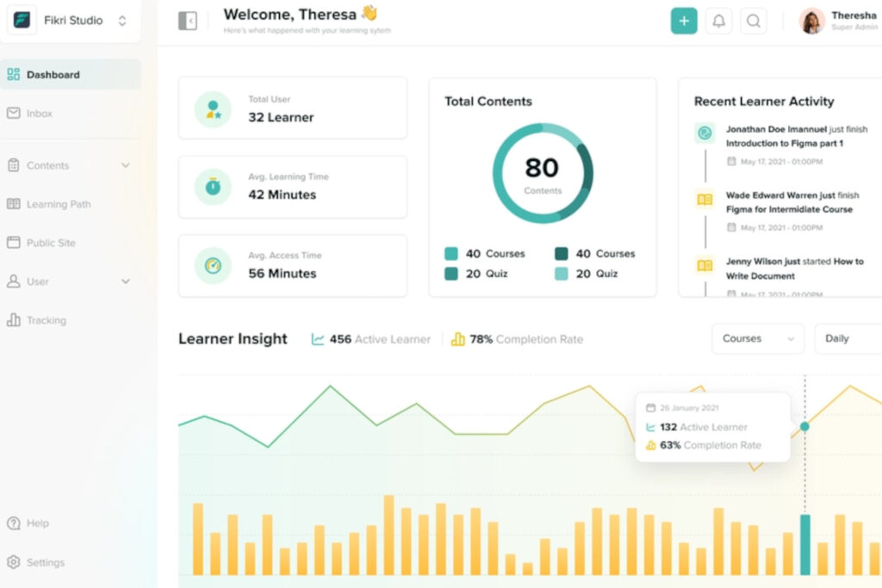Click the 80 Contents donut chart
The height and width of the screenshot is (588, 882).
(543, 173)
